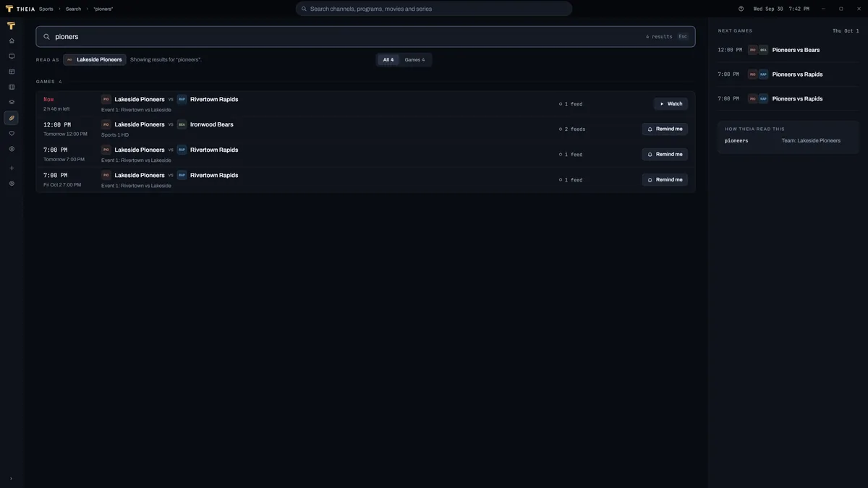Click the gold Theia logo atop the sidebar
Screen dimensions: 868x488
point(12,26)
